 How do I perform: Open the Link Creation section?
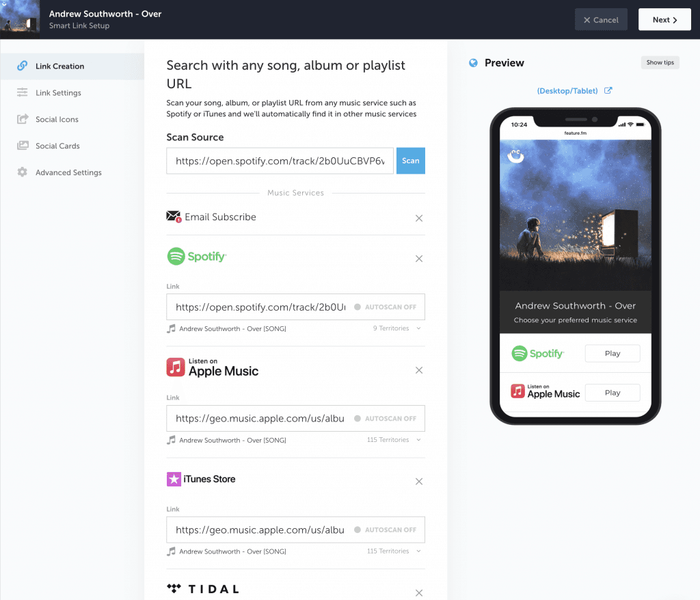(x=72, y=66)
